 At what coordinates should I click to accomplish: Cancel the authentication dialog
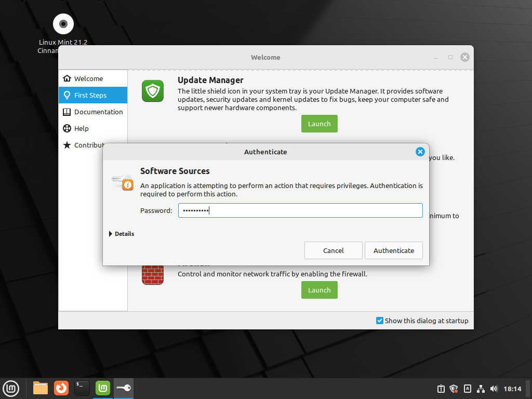(x=333, y=250)
